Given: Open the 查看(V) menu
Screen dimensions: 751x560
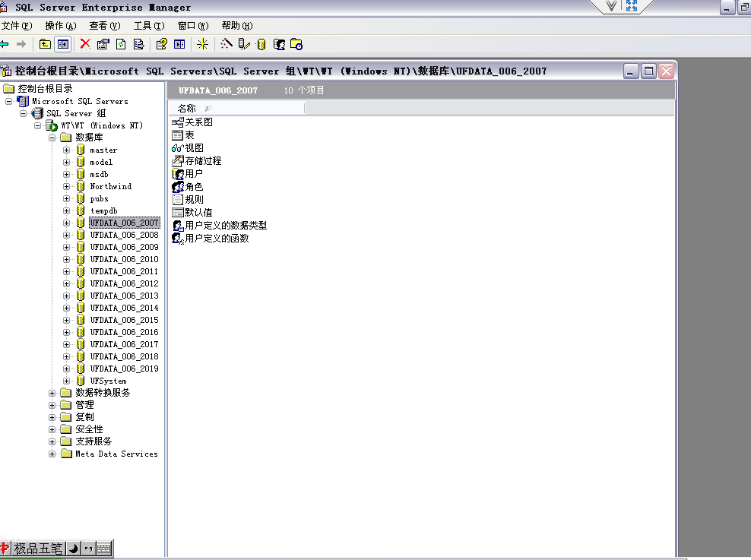Looking at the screenshot, I should point(105,26).
